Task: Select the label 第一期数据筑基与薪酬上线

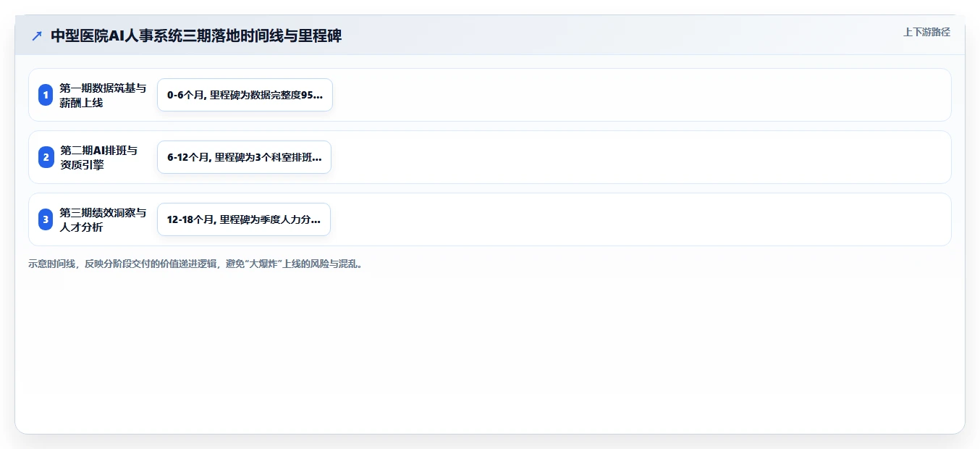Action: tap(103, 96)
